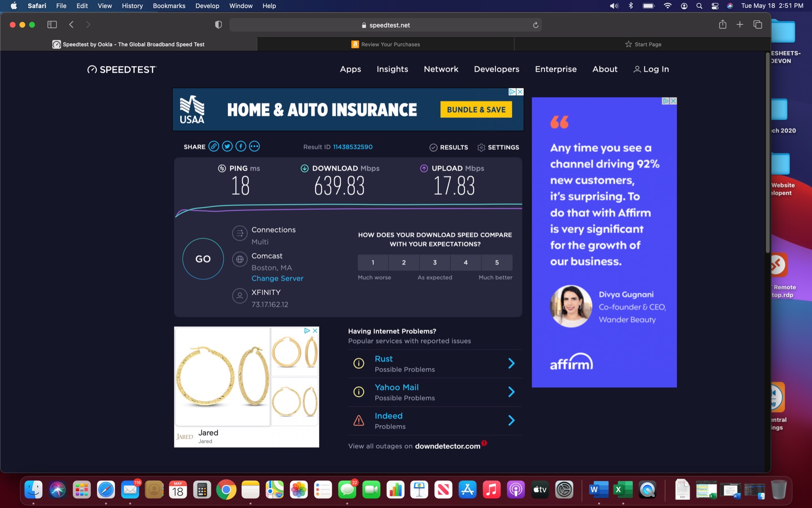Open the Speedtest logo home link
The height and width of the screenshot is (508, 812).
[x=122, y=70]
